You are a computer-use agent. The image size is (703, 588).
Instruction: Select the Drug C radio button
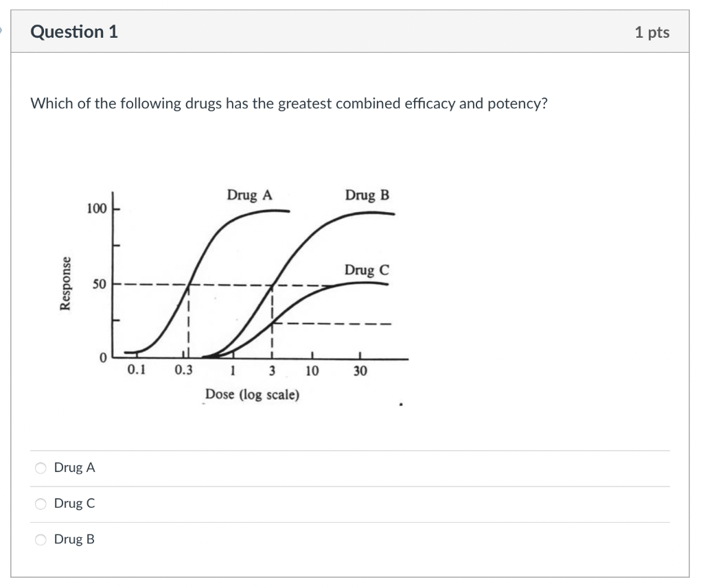pyautogui.click(x=41, y=503)
